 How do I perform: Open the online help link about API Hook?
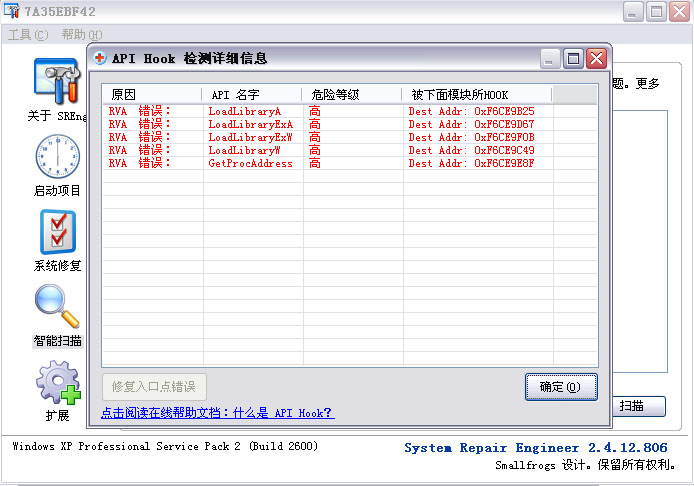tap(217, 413)
